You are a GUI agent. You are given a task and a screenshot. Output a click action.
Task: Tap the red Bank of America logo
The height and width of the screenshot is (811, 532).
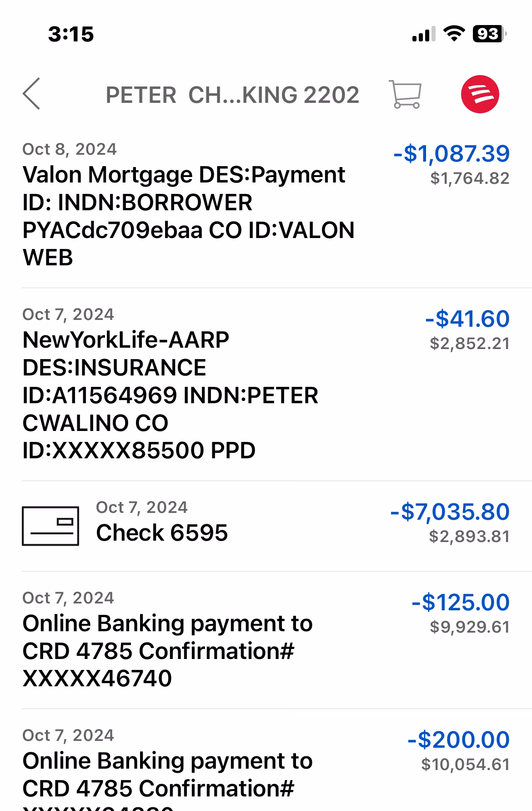point(480,94)
